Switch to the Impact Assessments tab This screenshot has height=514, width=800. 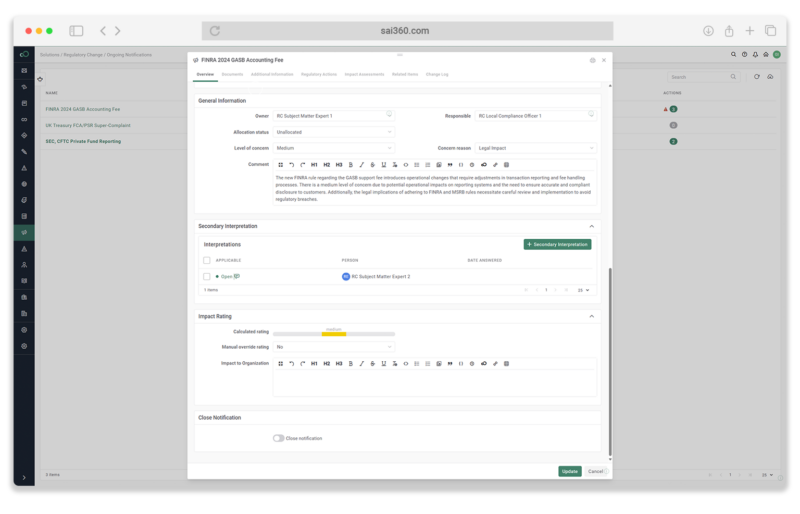pyautogui.click(x=364, y=75)
